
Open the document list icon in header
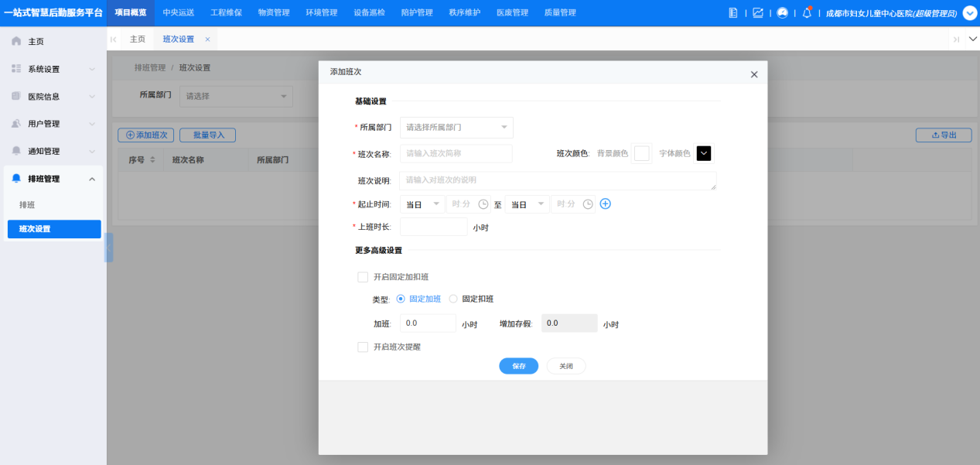[x=733, y=12]
